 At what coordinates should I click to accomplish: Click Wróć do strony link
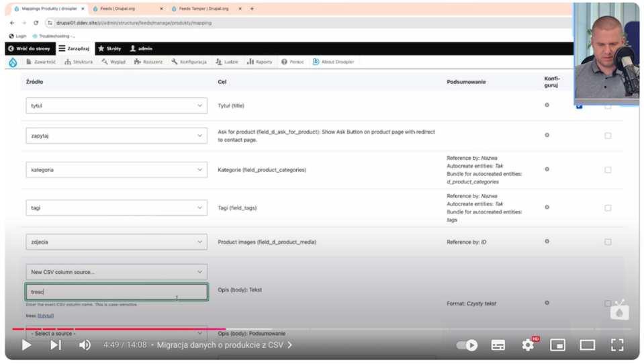[29, 48]
